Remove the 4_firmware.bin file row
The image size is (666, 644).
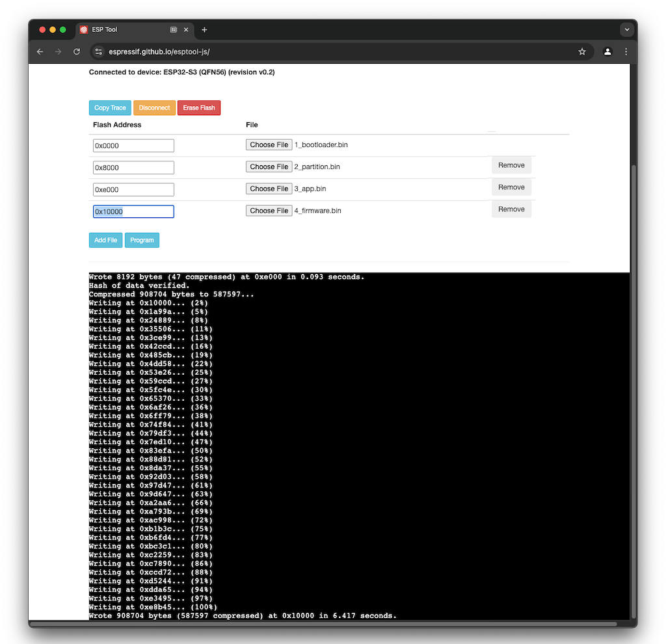point(512,209)
